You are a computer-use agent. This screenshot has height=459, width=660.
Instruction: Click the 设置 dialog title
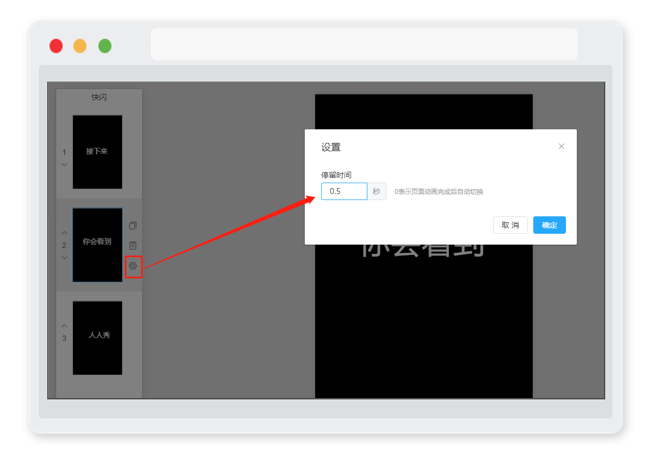[331, 147]
